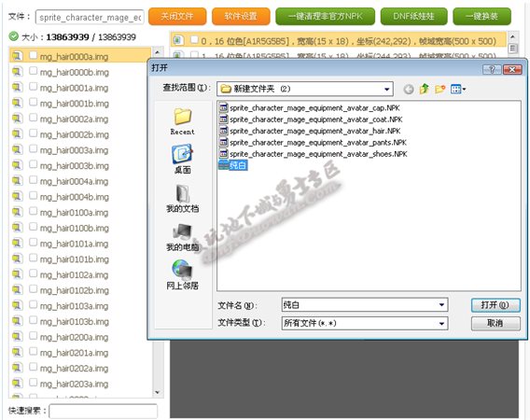Click 打开 button in dialog
Viewport: 530px width, 420px height.
click(x=495, y=305)
